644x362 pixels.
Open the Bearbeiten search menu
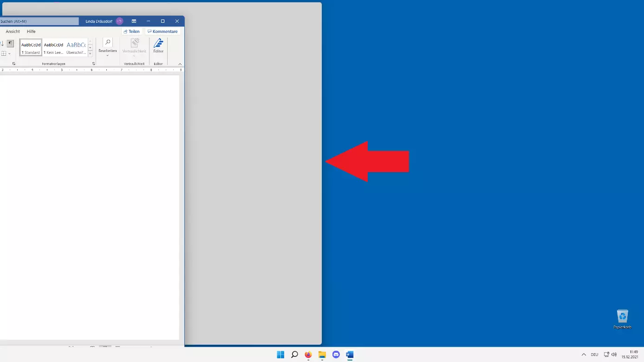[x=107, y=47]
